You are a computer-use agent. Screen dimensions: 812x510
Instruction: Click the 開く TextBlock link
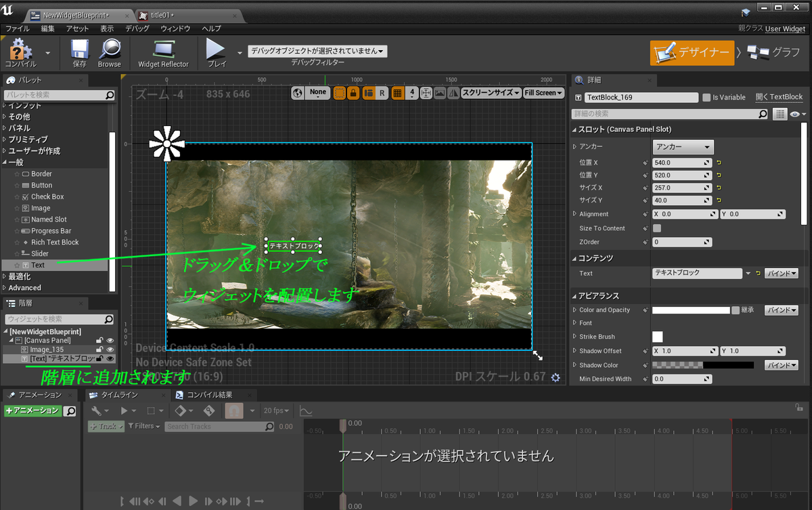click(x=779, y=97)
